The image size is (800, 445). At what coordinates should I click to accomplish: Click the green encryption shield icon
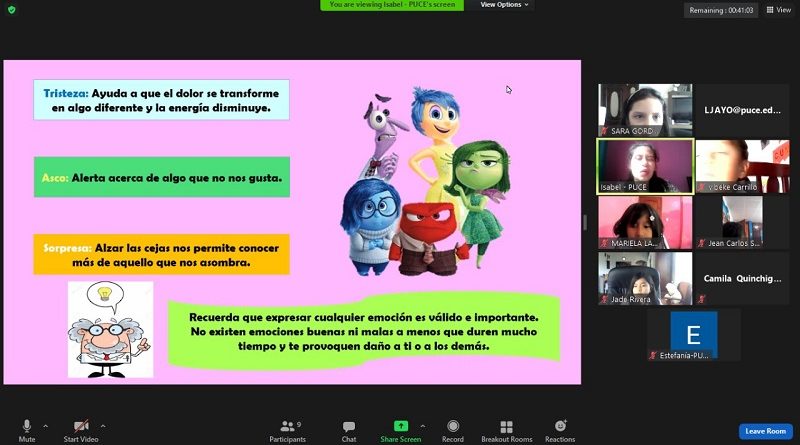tap(12, 10)
